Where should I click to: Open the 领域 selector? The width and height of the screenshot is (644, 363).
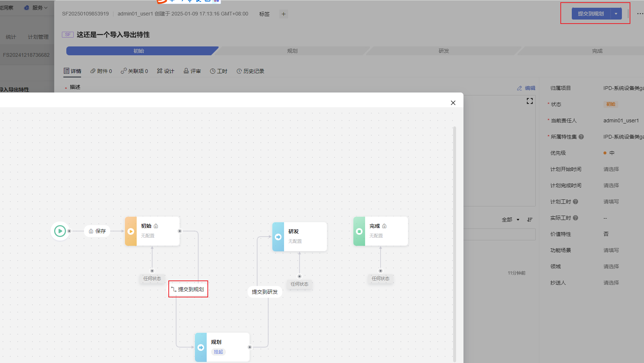pyautogui.click(x=611, y=266)
